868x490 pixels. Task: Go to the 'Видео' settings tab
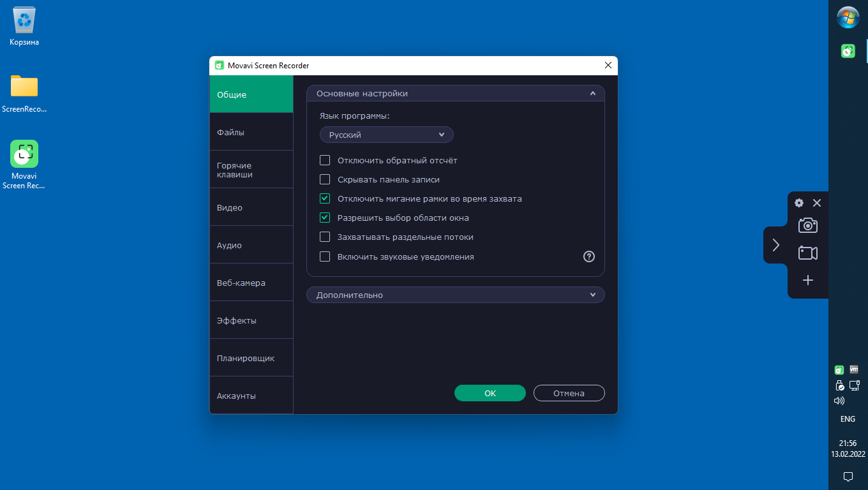pos(251,207)
